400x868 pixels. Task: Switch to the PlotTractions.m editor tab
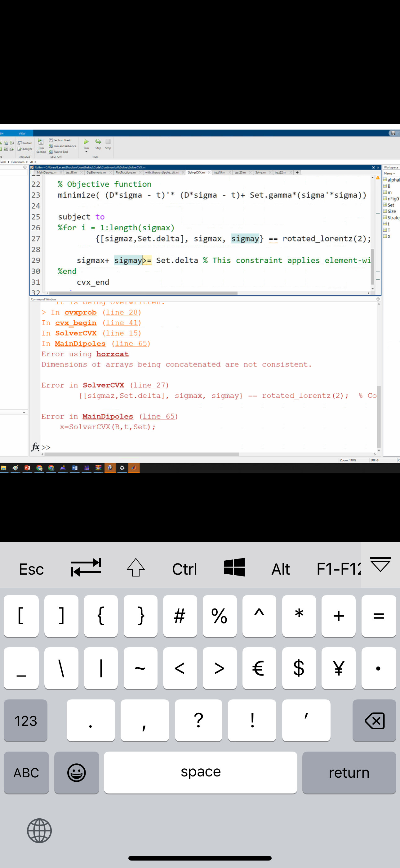click(x=125, y=173)
